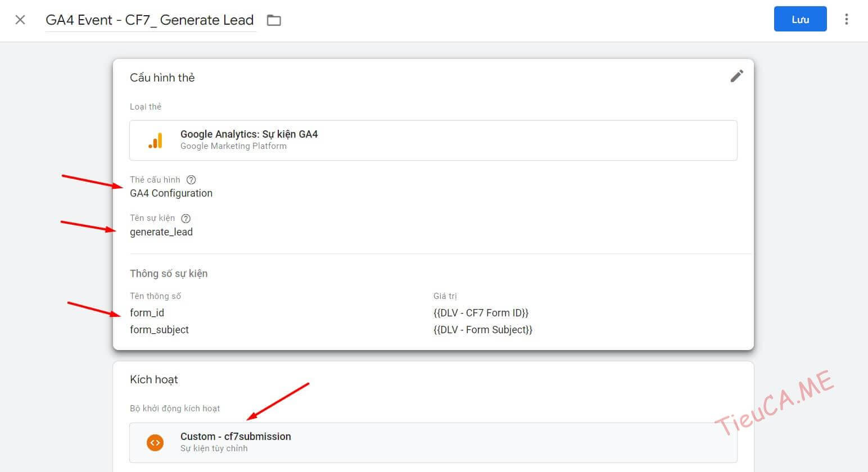Click the Google Analytics bar chart icon
The image size is (868, 472).
155,140
